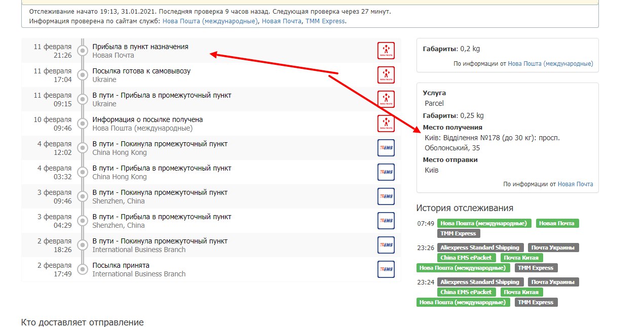Open 'TMM Express' link in top info box

coord(325,21)
